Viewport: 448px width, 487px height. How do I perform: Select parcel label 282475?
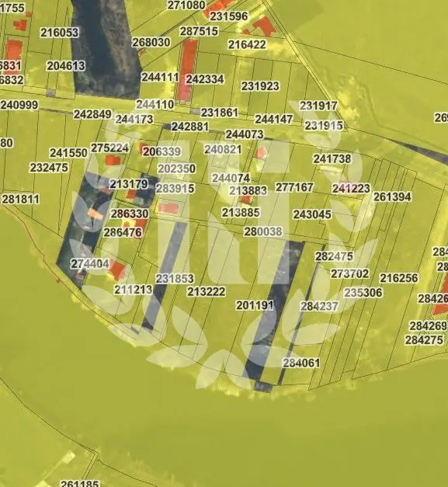coord(335,256)
